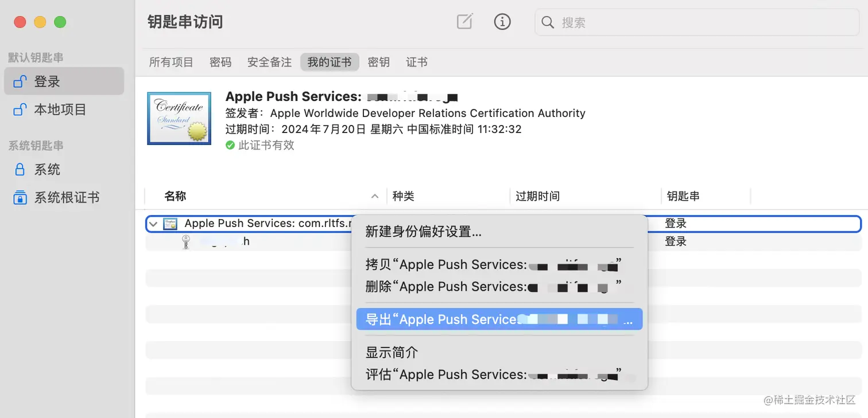Click the magnifier icon in search field

click(x=548, y=22)
